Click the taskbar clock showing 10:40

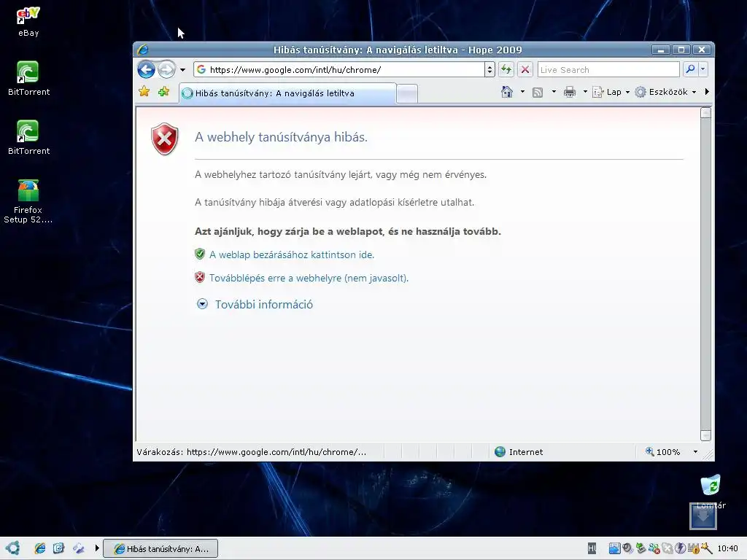pos(727,548)
